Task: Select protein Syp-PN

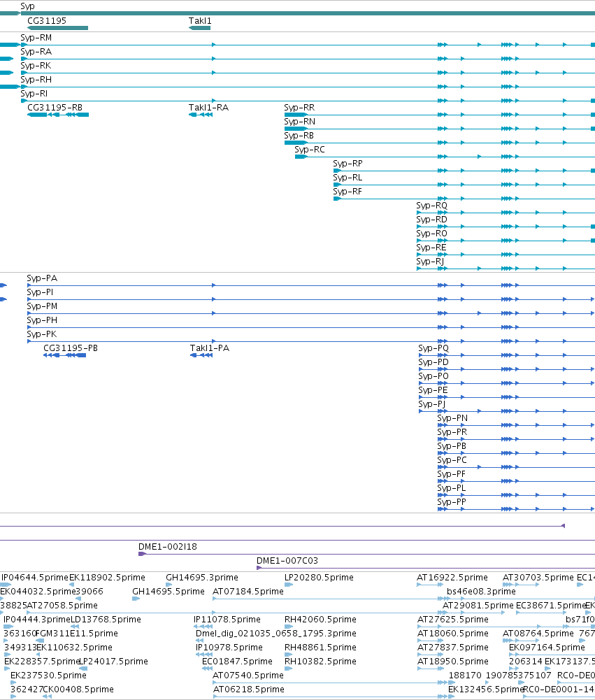Action: [452, 418]
